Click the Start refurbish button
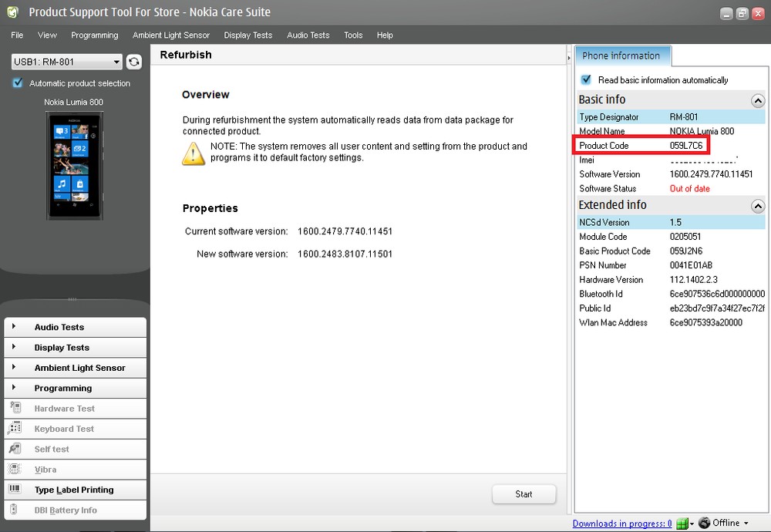The image size is (771, 532). (524, 494)
